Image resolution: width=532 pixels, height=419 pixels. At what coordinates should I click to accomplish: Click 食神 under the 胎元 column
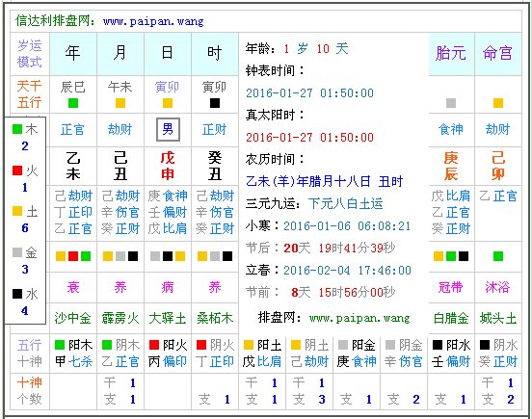tap(451, 129)
